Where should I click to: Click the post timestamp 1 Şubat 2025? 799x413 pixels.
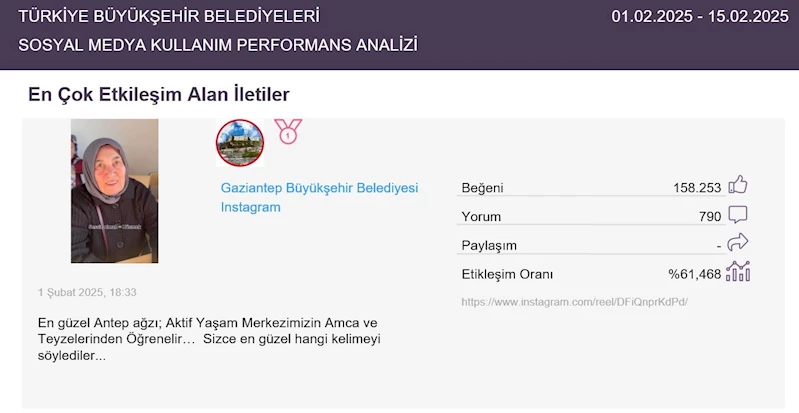click(87, 292)
